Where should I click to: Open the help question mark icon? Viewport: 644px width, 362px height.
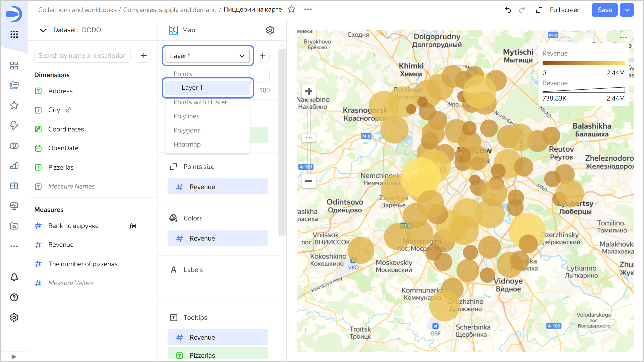click(14, 297)
